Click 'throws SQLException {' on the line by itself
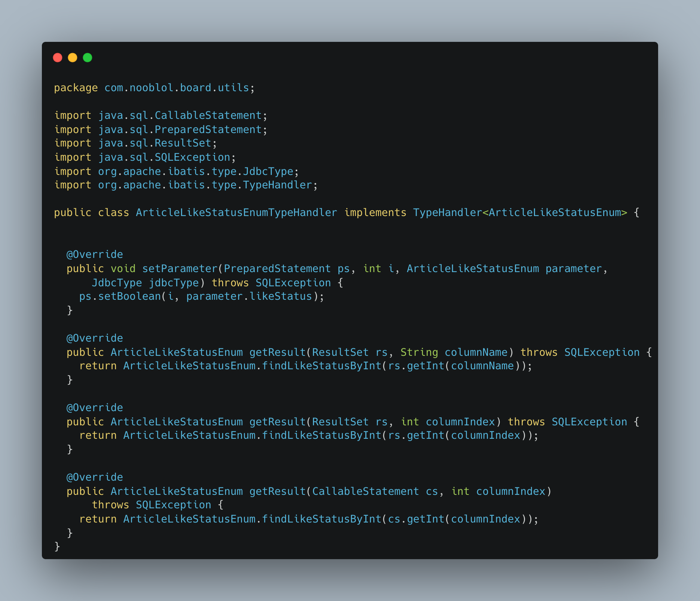The image size is (700, 601). 157,505
